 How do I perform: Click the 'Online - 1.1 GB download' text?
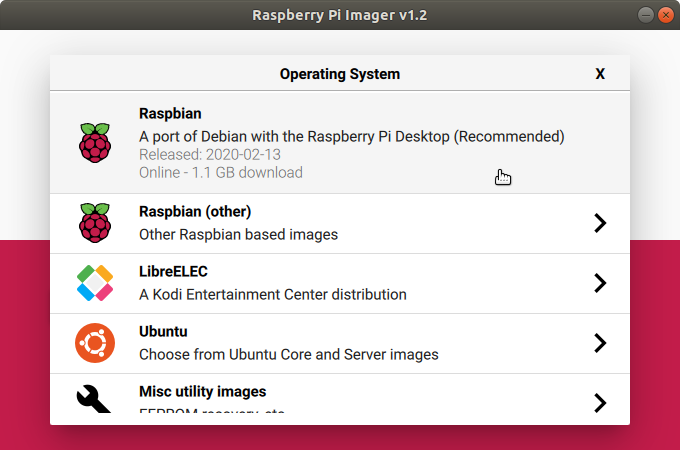(x=221, y=172)
